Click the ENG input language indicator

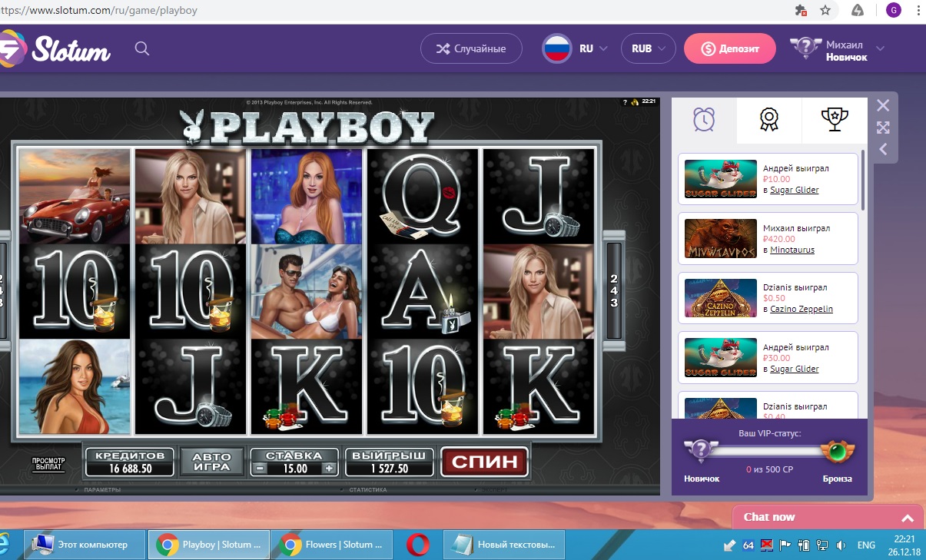coord(866,545)
